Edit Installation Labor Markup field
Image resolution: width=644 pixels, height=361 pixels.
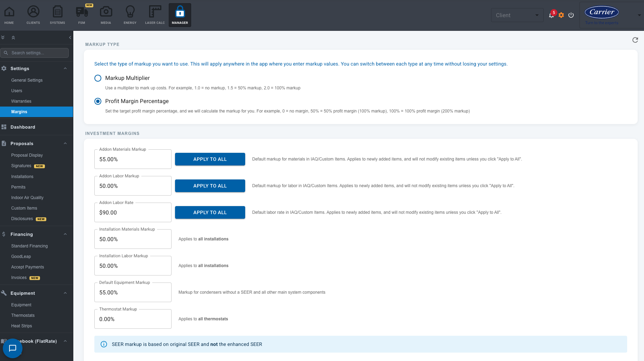click(x=133, y=266)
